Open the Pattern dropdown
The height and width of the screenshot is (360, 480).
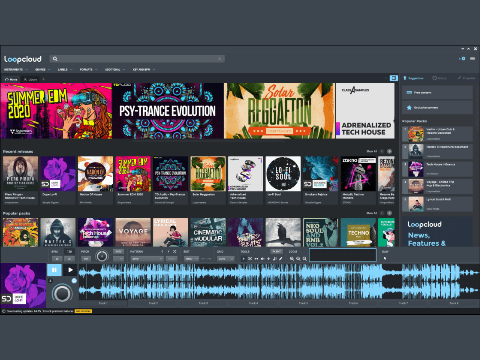tap(147, 259)
